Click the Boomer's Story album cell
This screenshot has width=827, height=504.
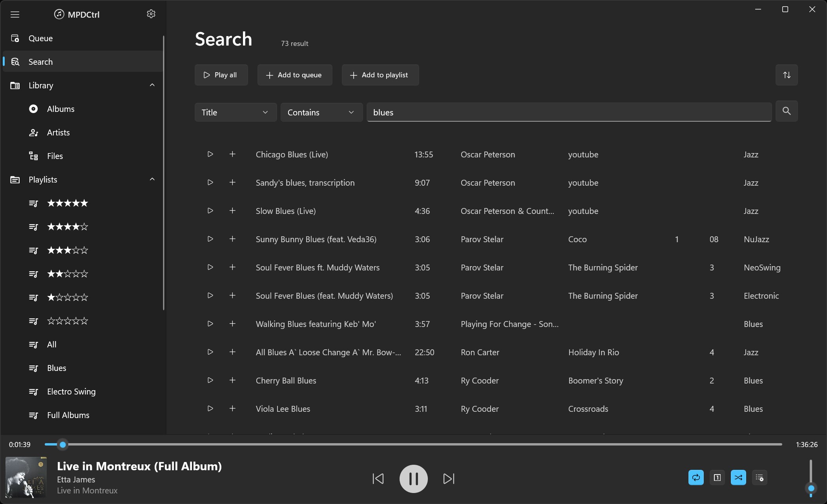pos(595,380)
